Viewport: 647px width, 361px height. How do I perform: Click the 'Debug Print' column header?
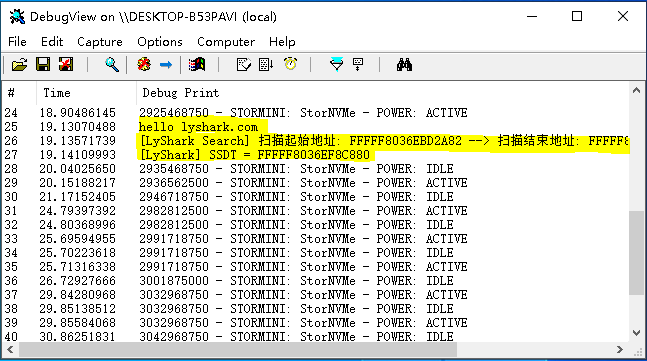point(383,93)
